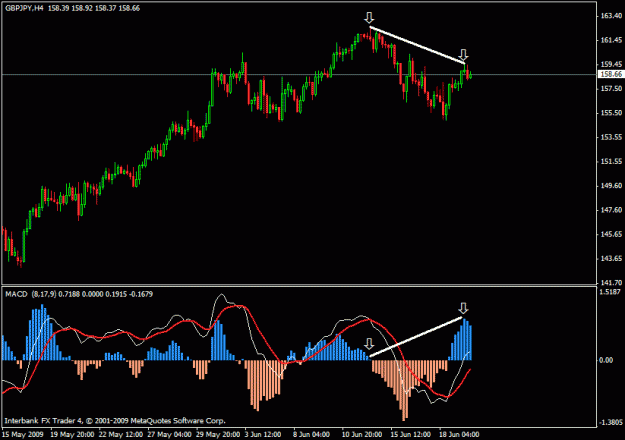
Task: Click the 8 Jun 04:00 time label
Action: pyautogui.click(x=311, y=434)
